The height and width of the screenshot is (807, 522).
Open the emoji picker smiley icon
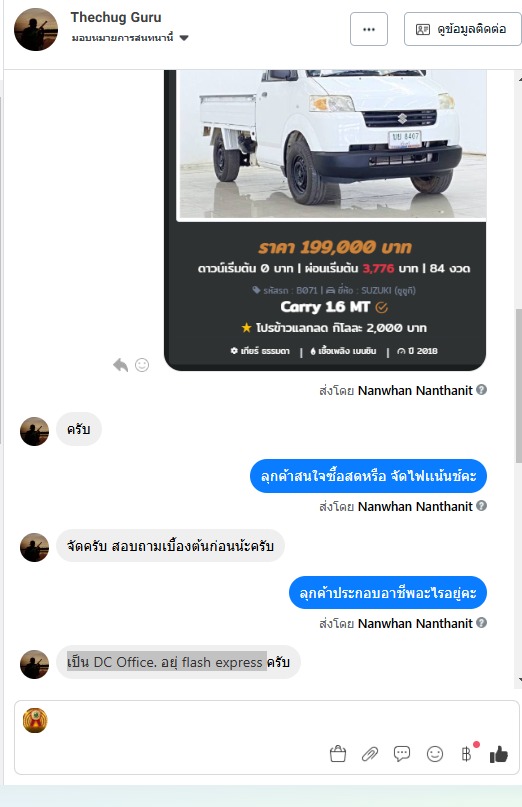point(435,755)
